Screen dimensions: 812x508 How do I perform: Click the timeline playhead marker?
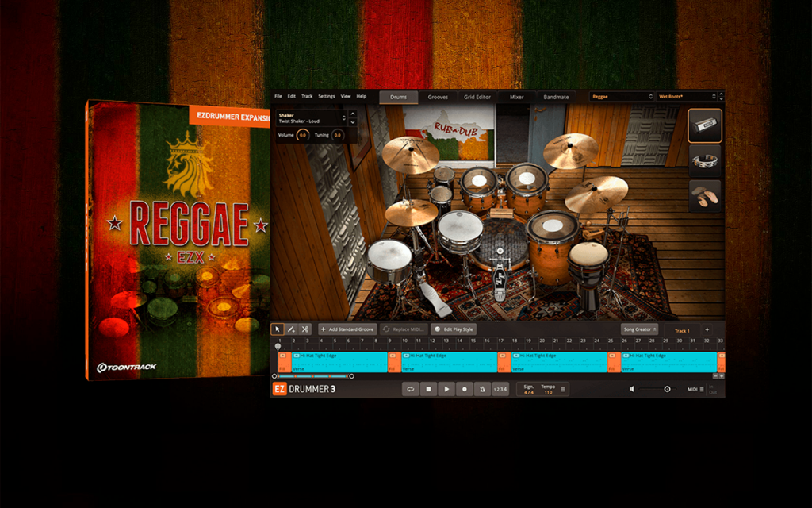[x=278, y=346]
